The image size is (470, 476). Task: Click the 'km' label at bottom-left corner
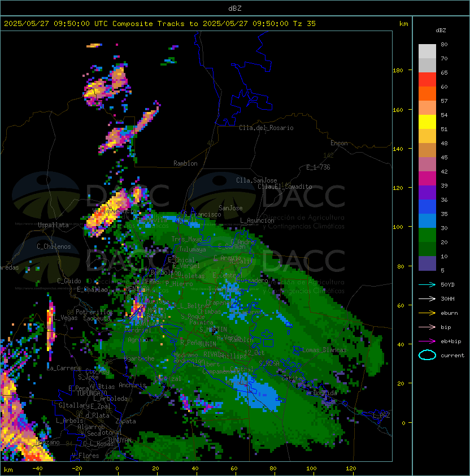point(8,470)
